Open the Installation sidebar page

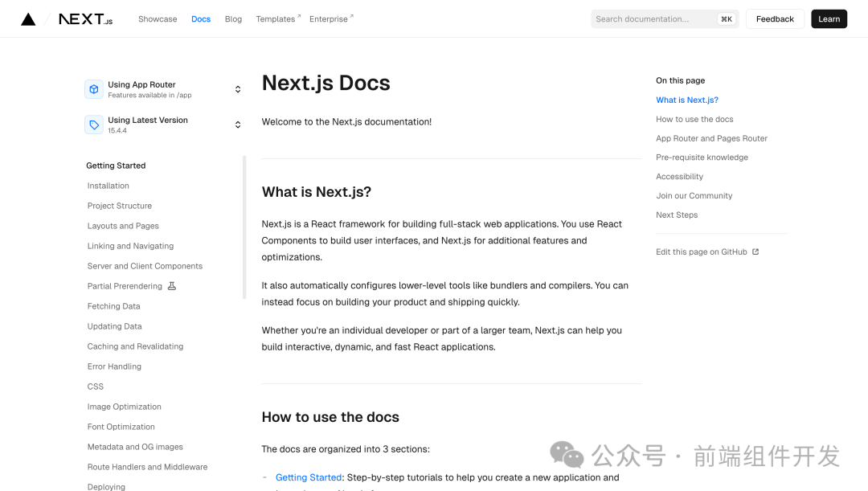(x=108, y=186)
